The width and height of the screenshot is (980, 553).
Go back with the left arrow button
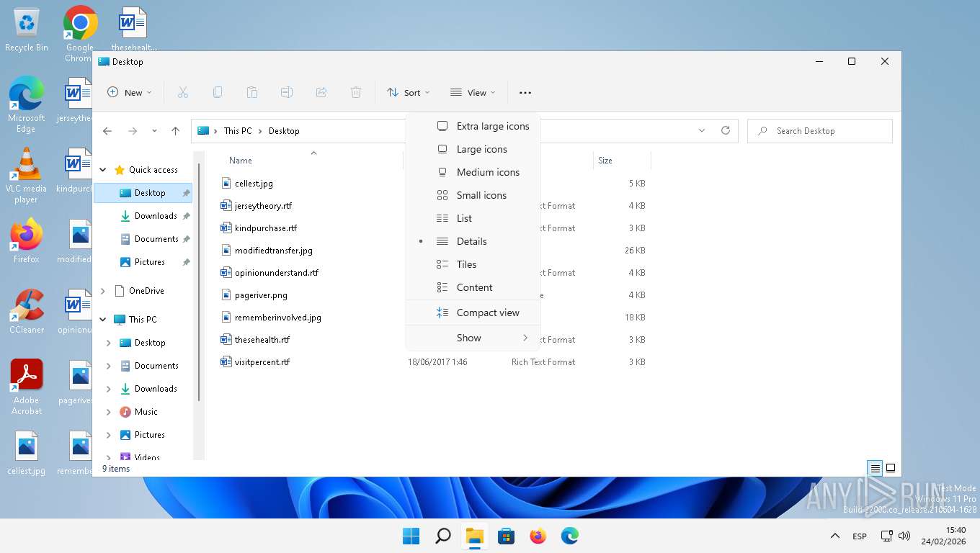click(107, 131)
